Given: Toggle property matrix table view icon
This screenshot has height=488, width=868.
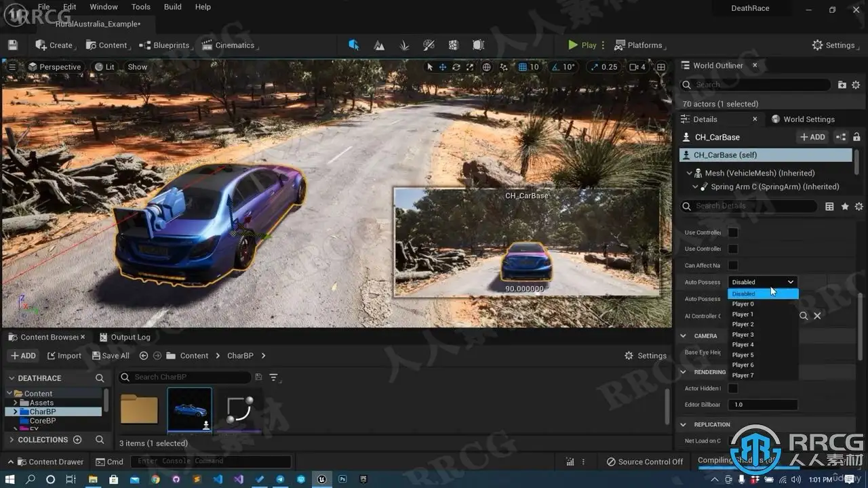Looking at the screenshot, I should tap(829, 206).
